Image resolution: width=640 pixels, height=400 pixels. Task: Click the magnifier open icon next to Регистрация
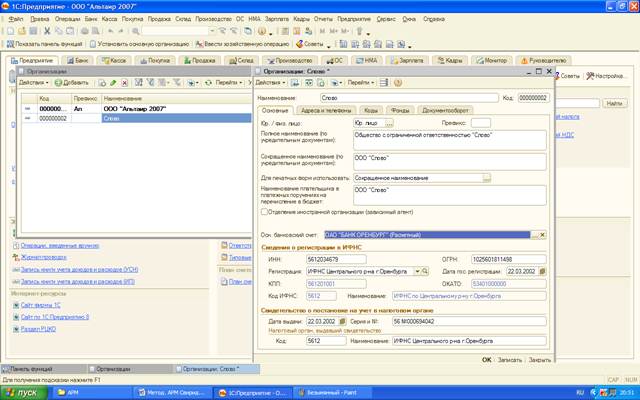425,271
